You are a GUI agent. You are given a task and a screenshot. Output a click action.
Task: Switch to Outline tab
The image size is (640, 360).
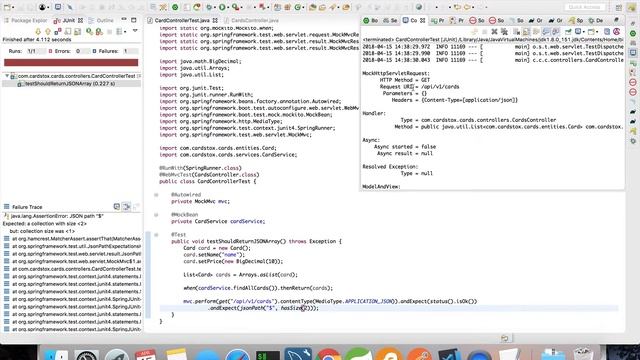[x=101, y=20]
